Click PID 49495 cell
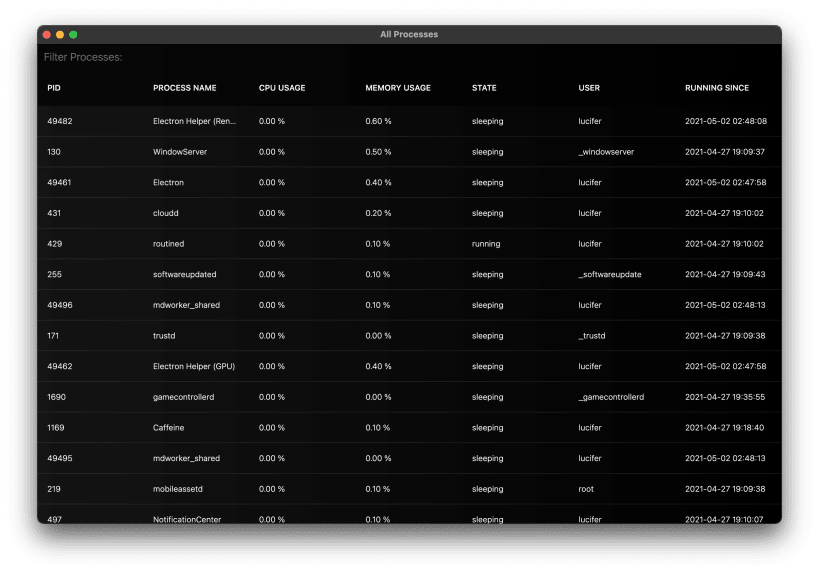819x573 pixels. click(60, 459)
